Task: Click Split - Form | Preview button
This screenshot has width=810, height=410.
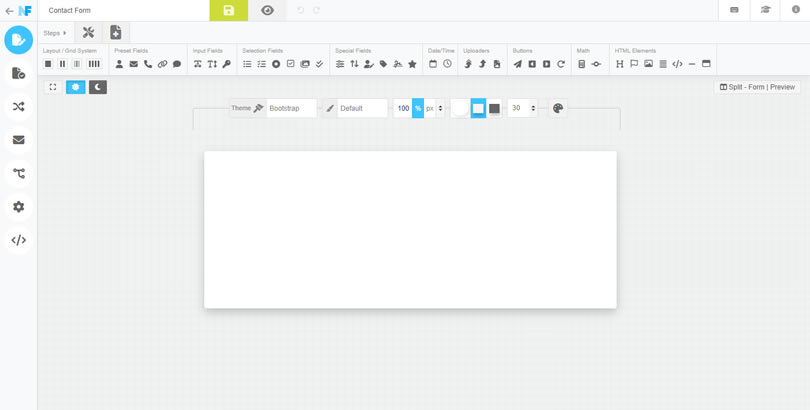Action: click(x=757, y=87)
